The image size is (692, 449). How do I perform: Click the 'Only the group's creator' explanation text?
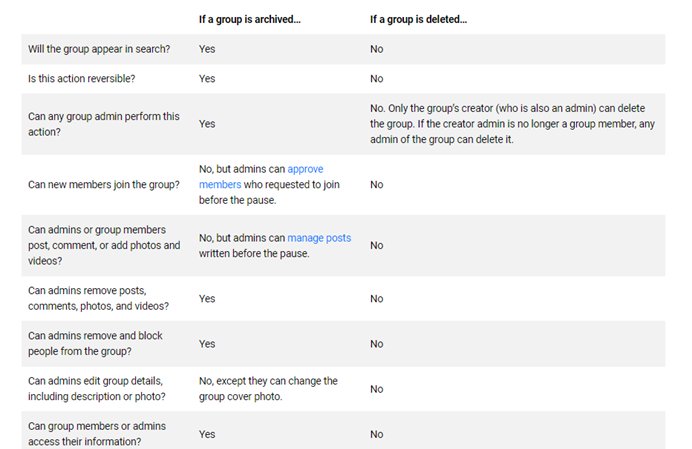click(x=512, y=124)
